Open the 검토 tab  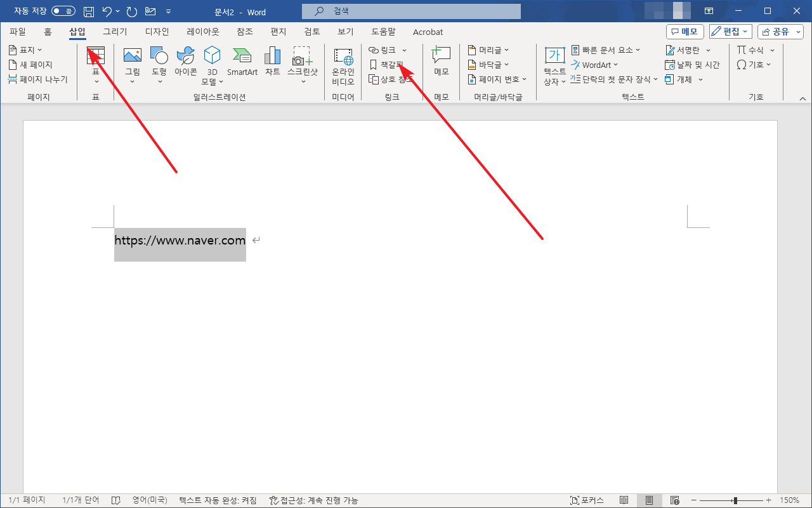tap(311, 32)
